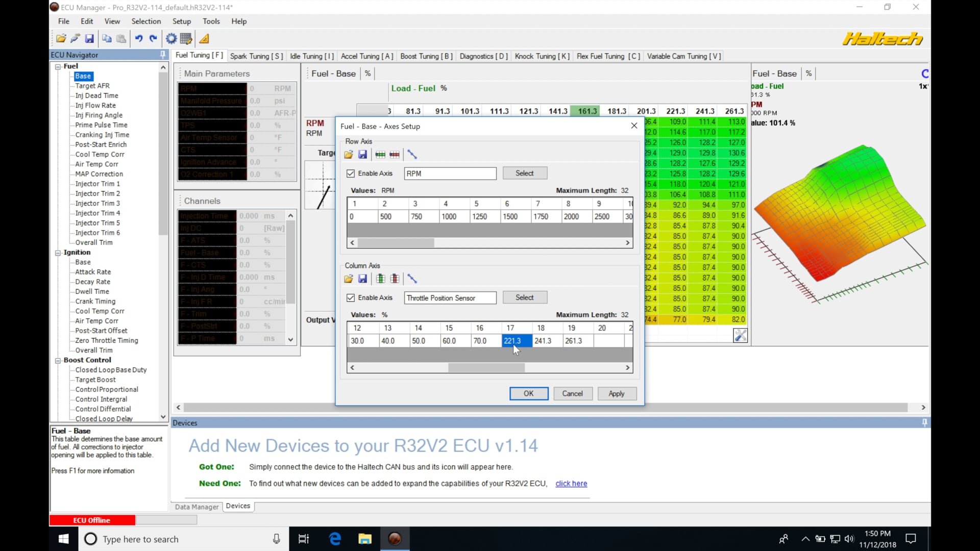Screen dimensions: 980x551
Task: Click Select button next to Throttle Position Sensor
Action: (524, 297)
